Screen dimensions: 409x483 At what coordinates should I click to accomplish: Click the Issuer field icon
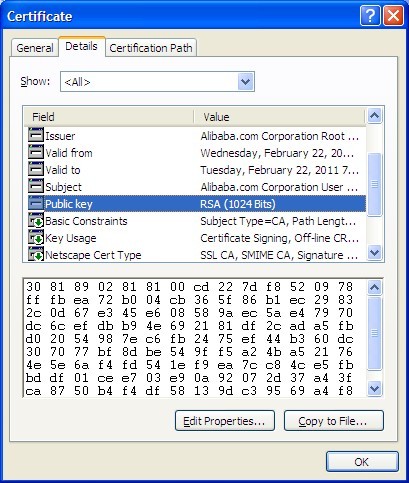(36, 135)
